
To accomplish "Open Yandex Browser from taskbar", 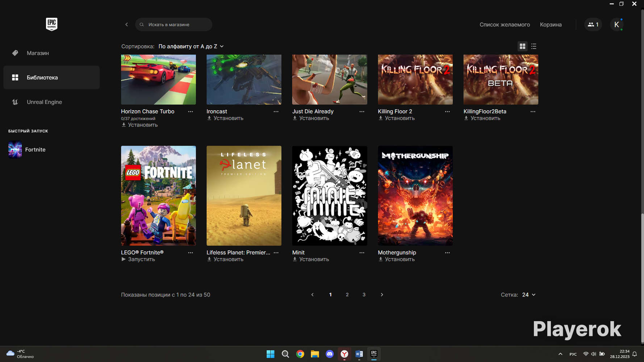I will click(x=344, y=354).
